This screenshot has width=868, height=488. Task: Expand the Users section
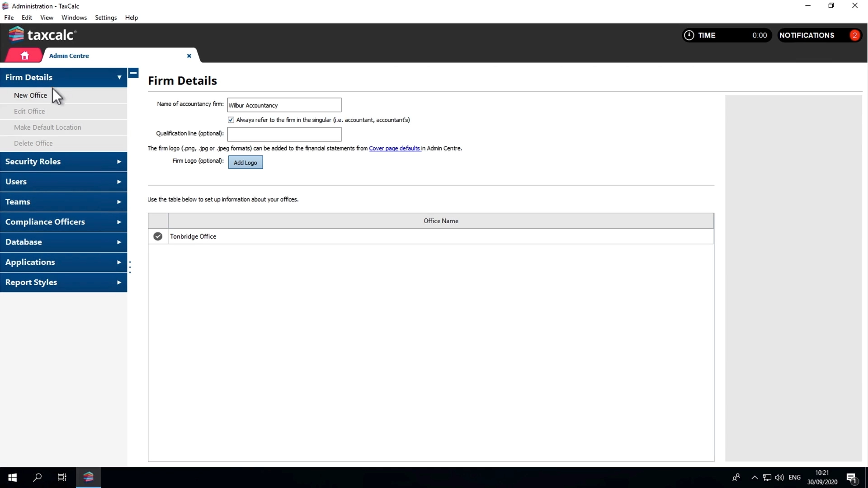pyautogui.click(x=63, y=182)
